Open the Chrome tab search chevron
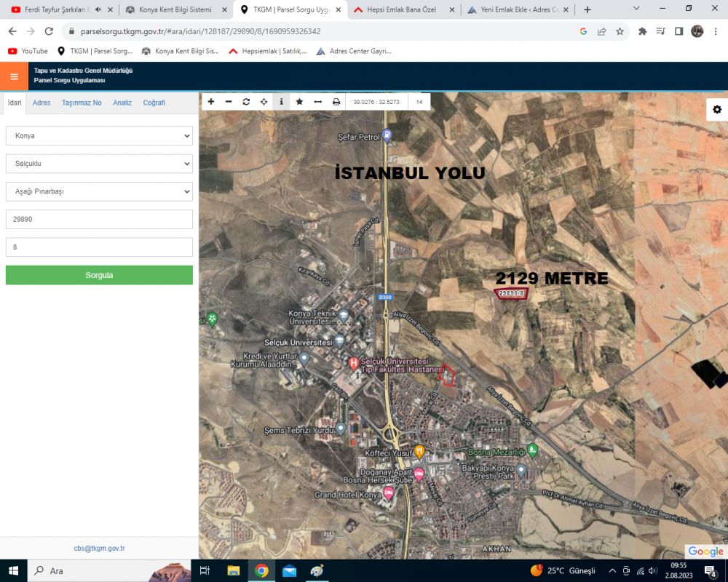 tap(636, 8)
